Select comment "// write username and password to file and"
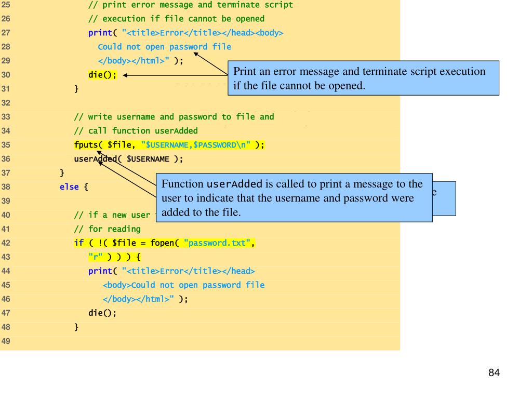Screen dimensions: 532x399 tap(174, 117)
